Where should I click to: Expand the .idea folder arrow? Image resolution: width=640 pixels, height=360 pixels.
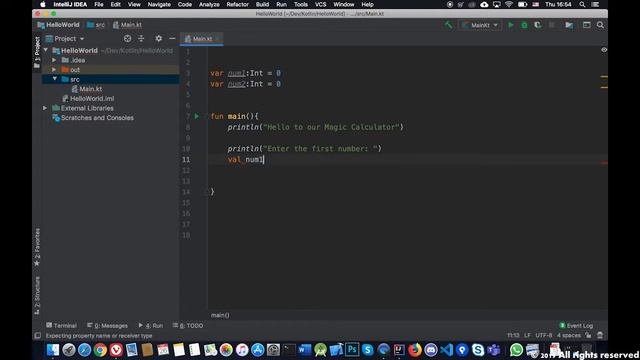pos(54,60)
